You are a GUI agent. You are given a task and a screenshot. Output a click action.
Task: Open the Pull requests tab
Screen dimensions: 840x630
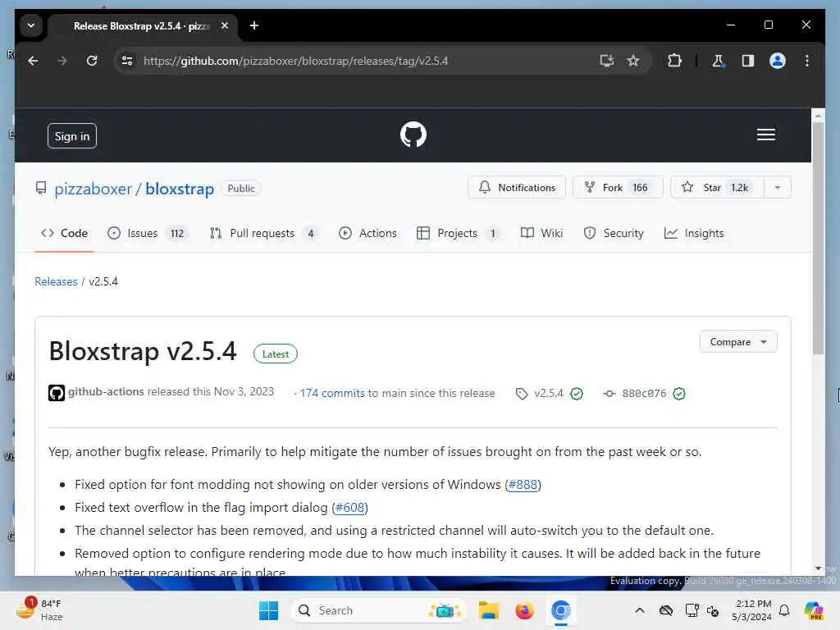point(263,234)
